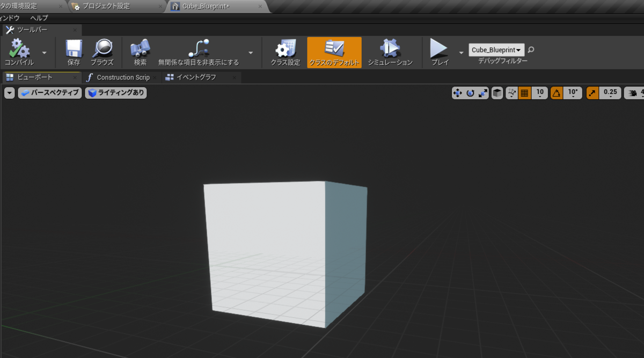The height and width of the screenshot is (358, 644).
Task: Switch to イベントグラフ tab
Action: click(196, 77)
